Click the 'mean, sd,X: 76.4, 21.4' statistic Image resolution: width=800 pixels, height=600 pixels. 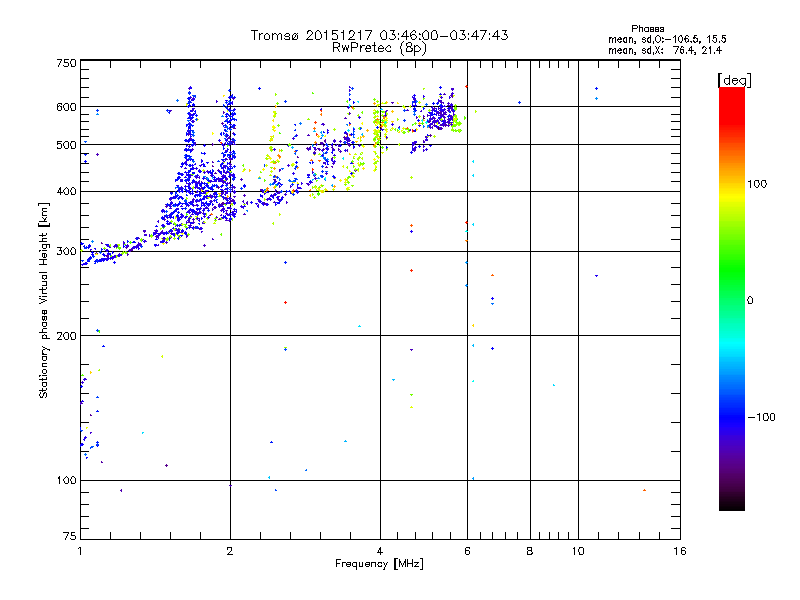pos(665,50)
